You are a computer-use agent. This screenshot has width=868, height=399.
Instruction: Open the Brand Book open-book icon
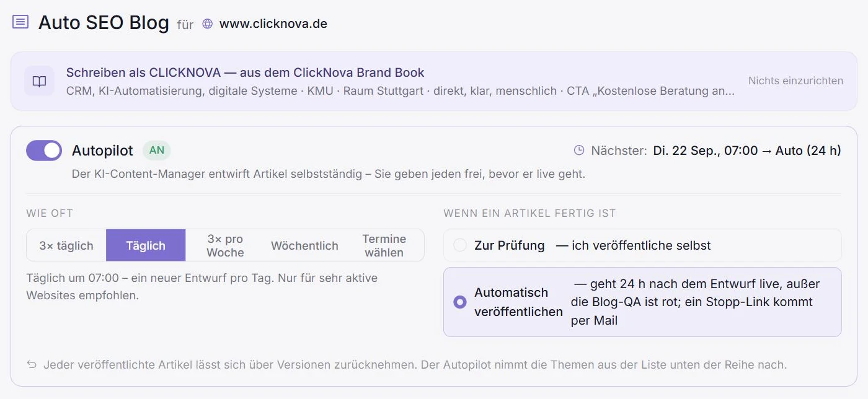point(39,81)
